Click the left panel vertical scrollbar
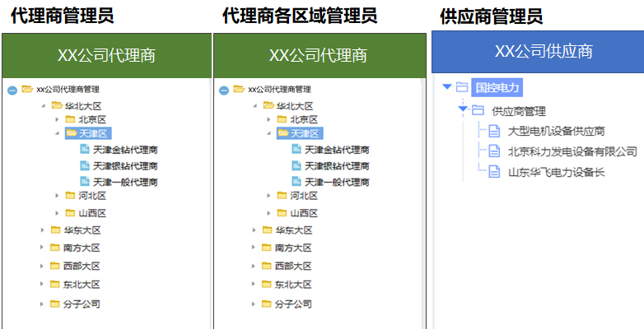Viewport: 644px width, 329px height. 210,203
